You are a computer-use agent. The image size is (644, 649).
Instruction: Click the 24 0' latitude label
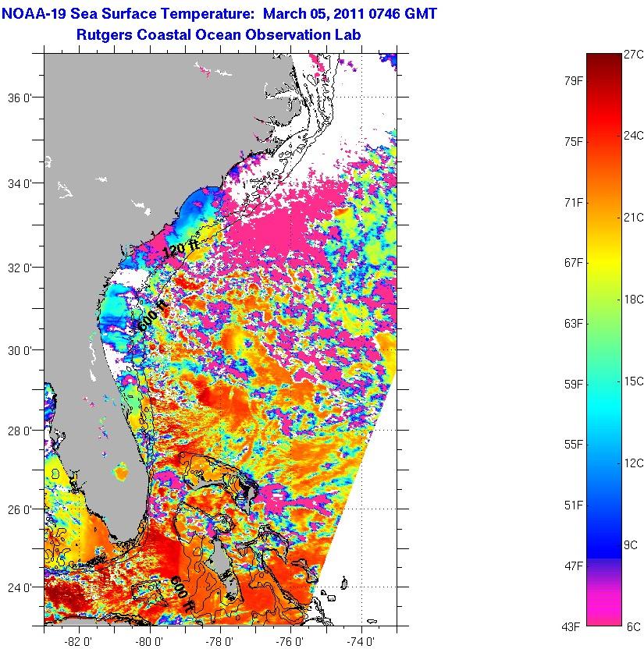coord(20,587)
